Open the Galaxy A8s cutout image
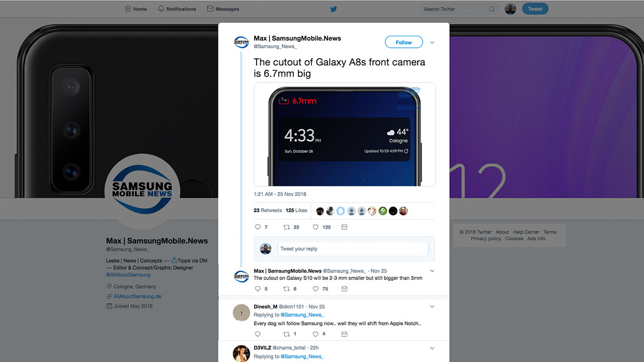This screenshot has width=644, height=362. pos(345,135)
